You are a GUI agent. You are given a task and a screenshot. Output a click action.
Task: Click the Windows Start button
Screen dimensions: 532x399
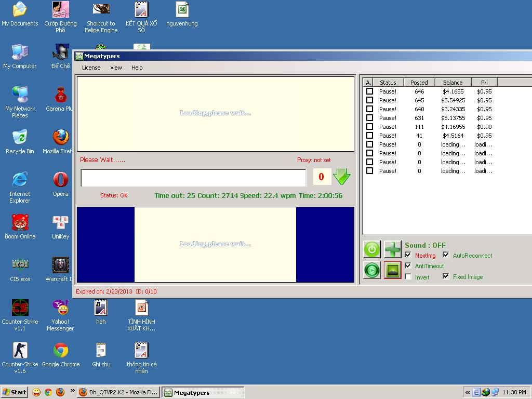(14, 392)
